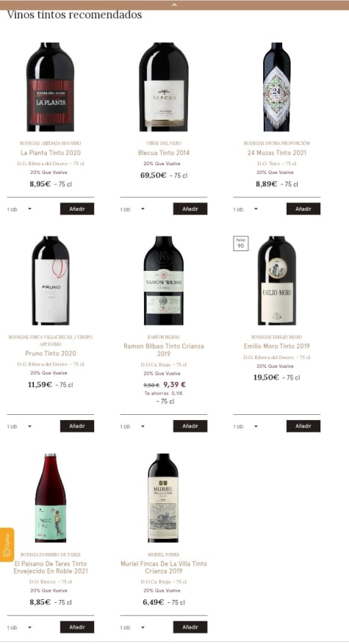This screenshot has width=349, height=644.
Task: Open Muriel Fincas De La Villa title
Action: (x=164, y=567)
